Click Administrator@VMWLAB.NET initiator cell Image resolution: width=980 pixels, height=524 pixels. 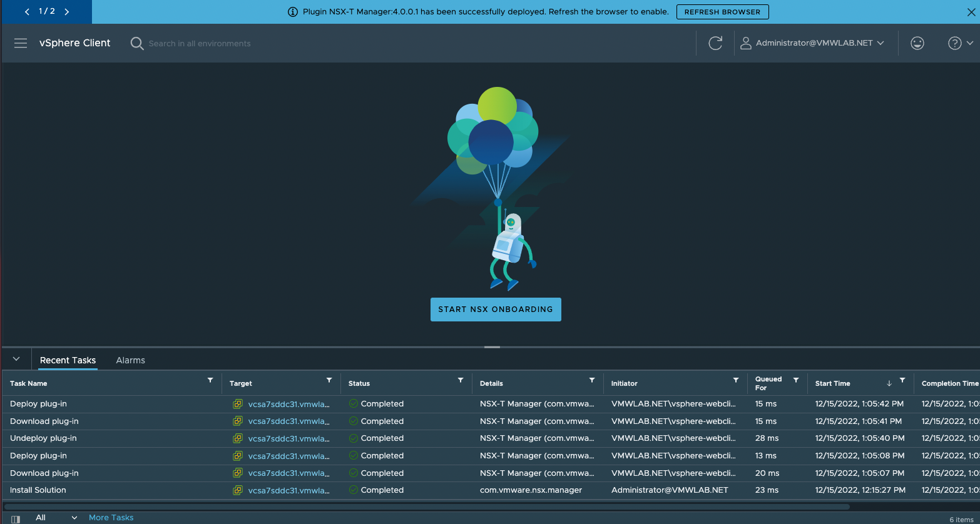[670, 490]
